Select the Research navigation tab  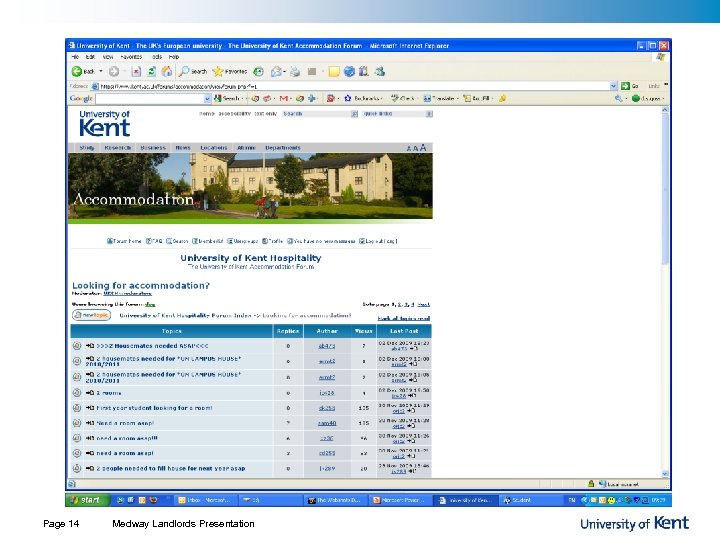click(x=118, y=148)
